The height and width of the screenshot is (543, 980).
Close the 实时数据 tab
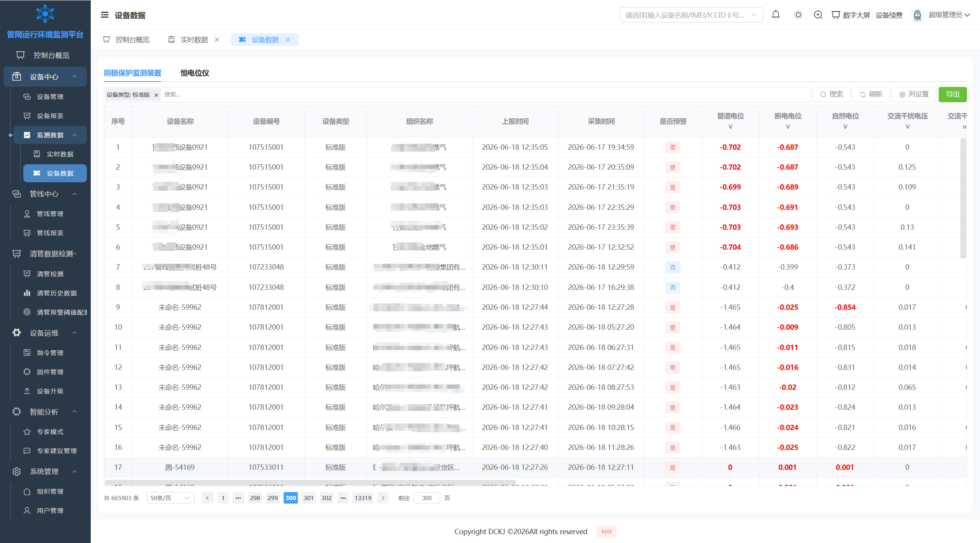click(x=217, y=40)
